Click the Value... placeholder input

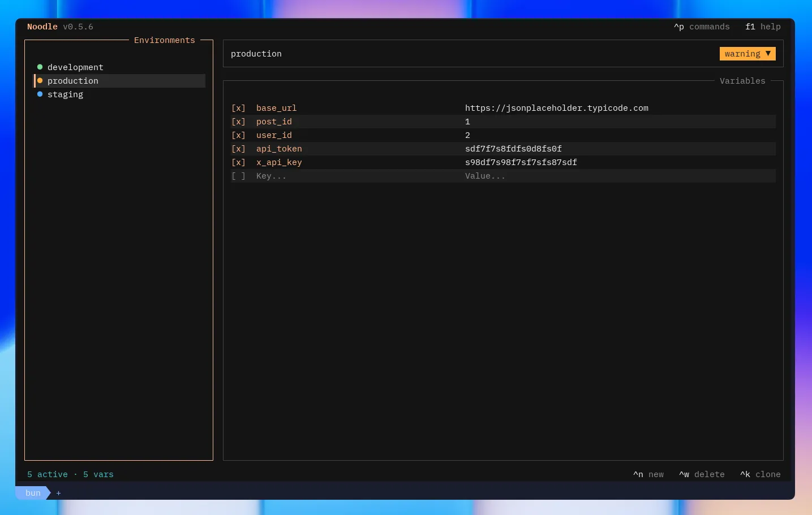486,176
